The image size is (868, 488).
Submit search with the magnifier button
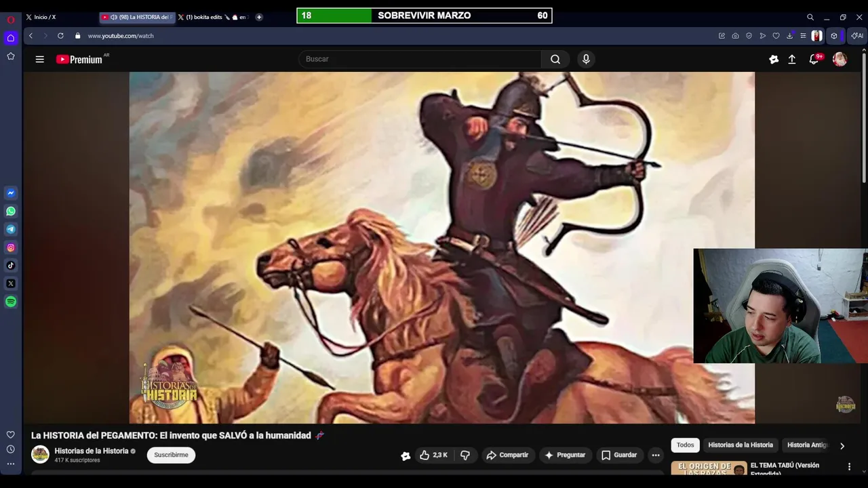point(555,59)
